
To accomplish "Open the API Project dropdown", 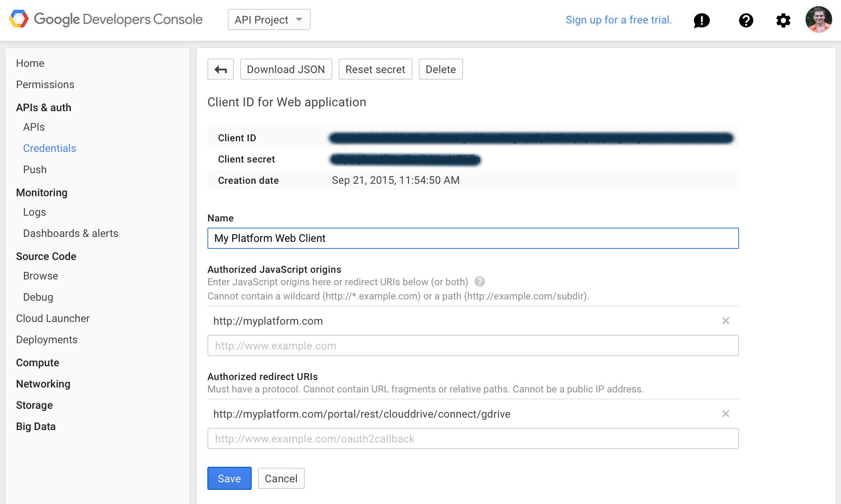I will tap(269, 20).
